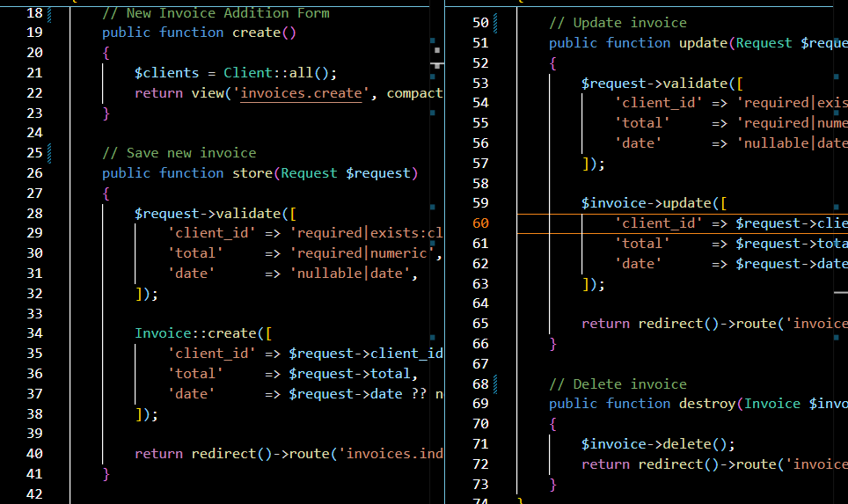Viewport: 848px width, 504px height.
Task: Click the '// Update invoice' comment
Action: [x=618, y=23]
